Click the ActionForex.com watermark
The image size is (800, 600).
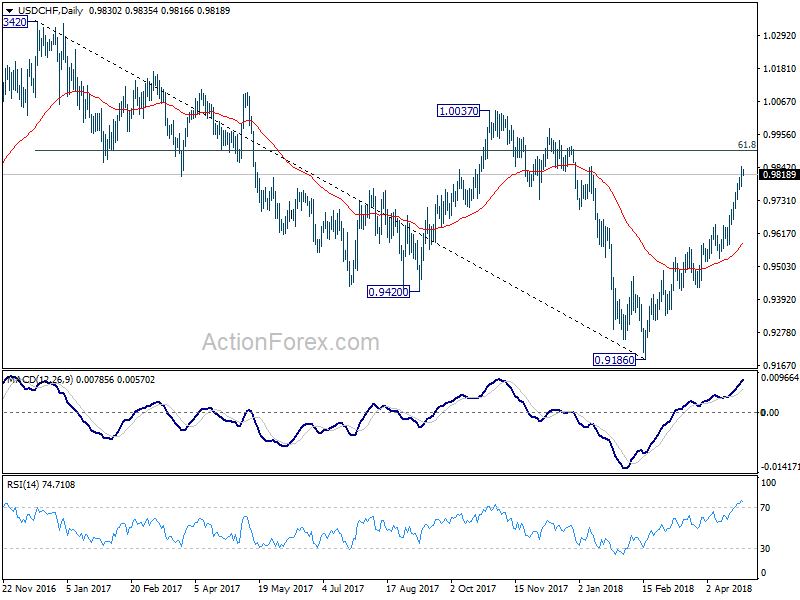[x=291, y=342]
